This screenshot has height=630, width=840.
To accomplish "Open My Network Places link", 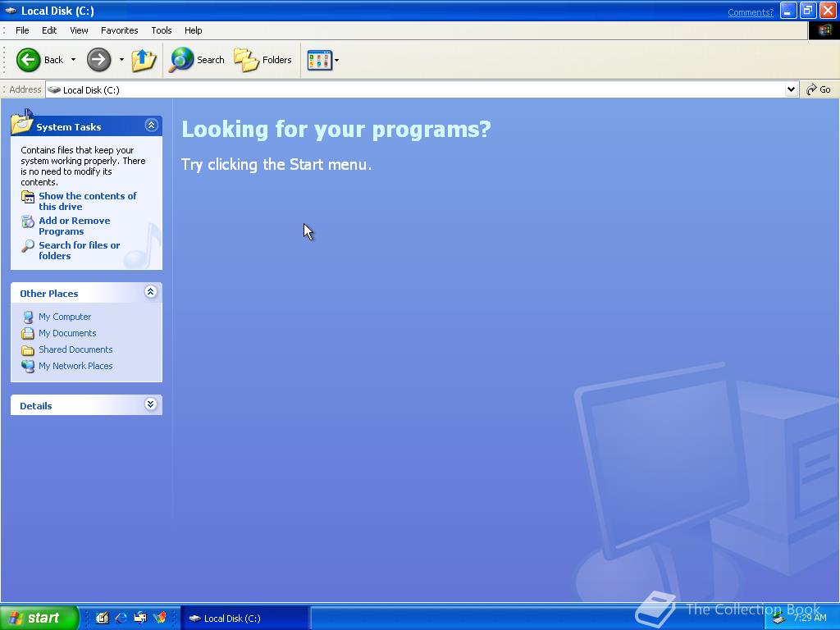I will [x=75, y=366].
